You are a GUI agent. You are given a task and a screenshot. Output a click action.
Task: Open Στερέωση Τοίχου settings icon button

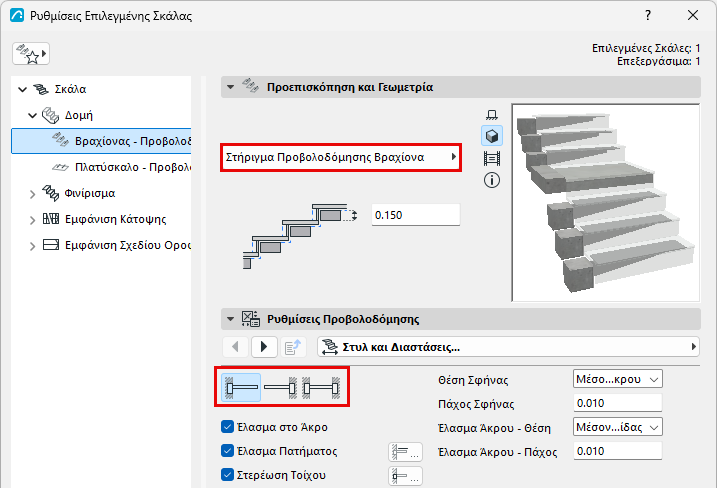tap(406, 476)
